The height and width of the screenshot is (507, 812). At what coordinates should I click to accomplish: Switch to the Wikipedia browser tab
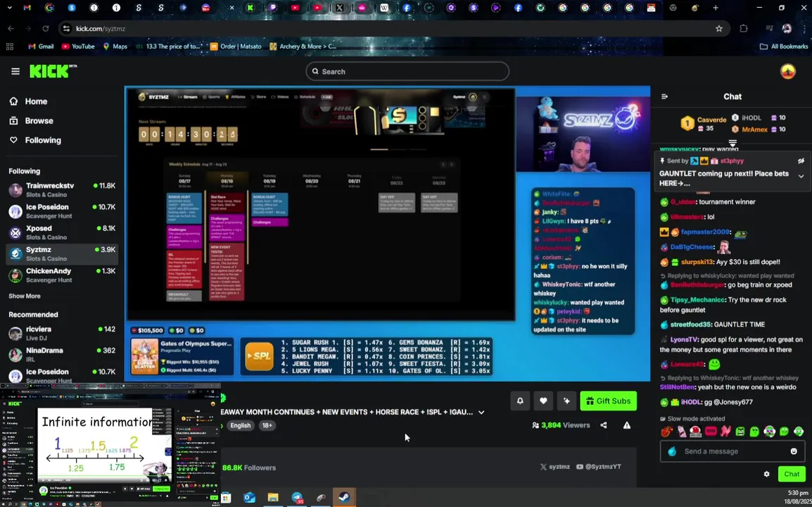click(x=384, y=8)
